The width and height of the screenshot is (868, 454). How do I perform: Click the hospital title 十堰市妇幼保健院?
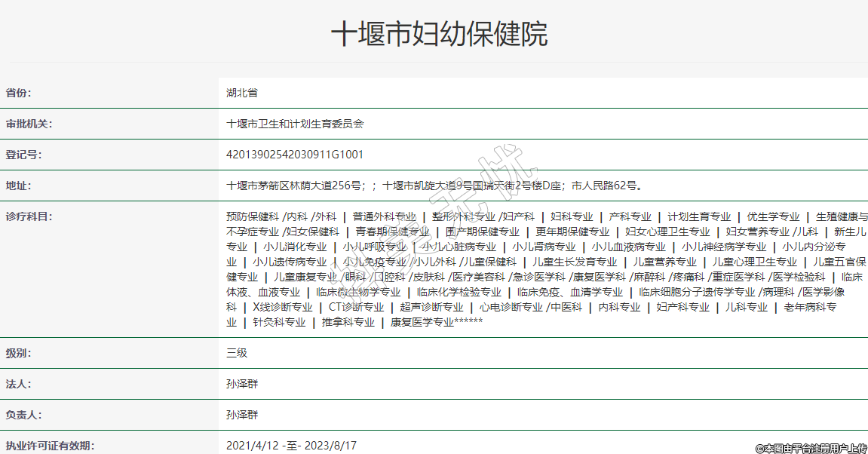[439, 34]
